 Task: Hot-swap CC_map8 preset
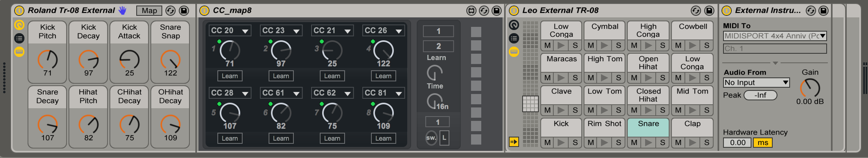point(484,11)
